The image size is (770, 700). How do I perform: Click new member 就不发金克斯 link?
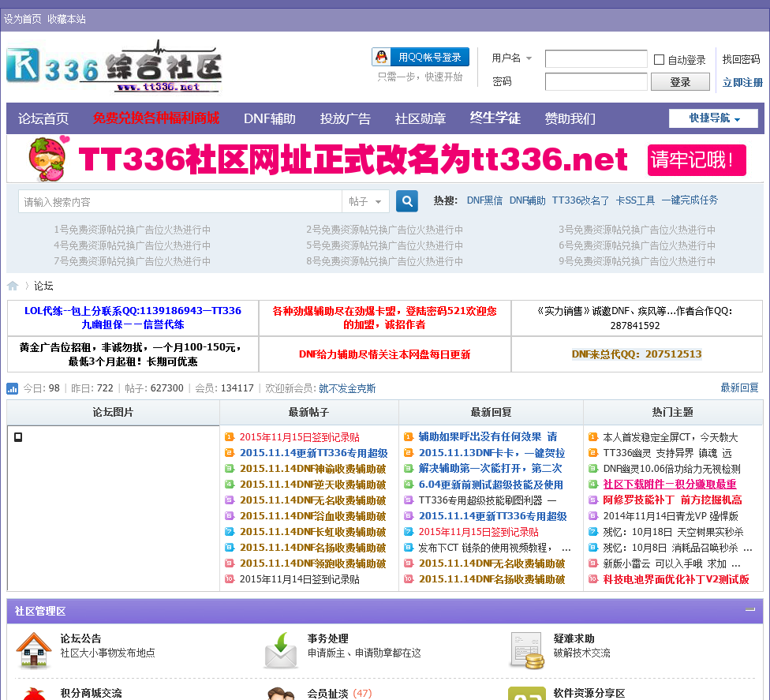(x=347, y=388)
